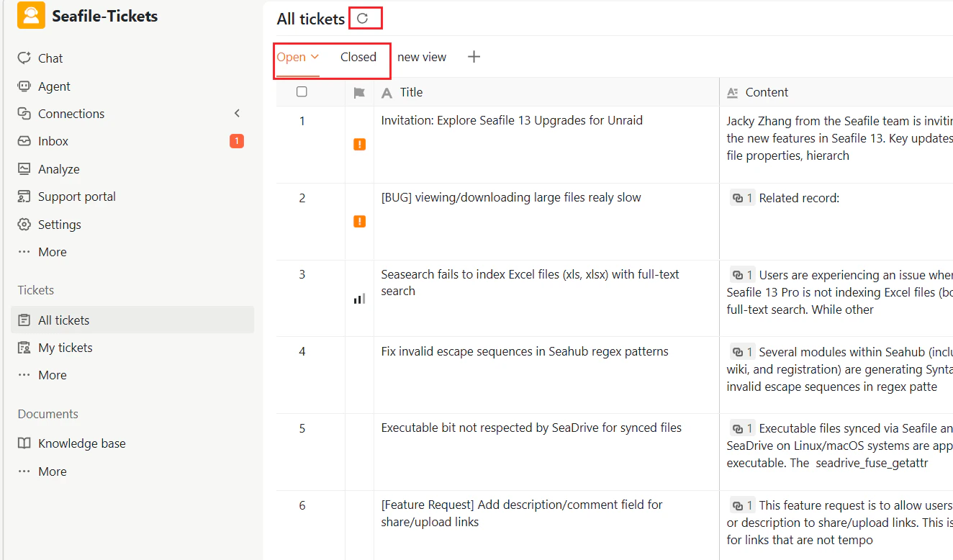Click the Title column header
953x560 pixels.
[546, 92]
